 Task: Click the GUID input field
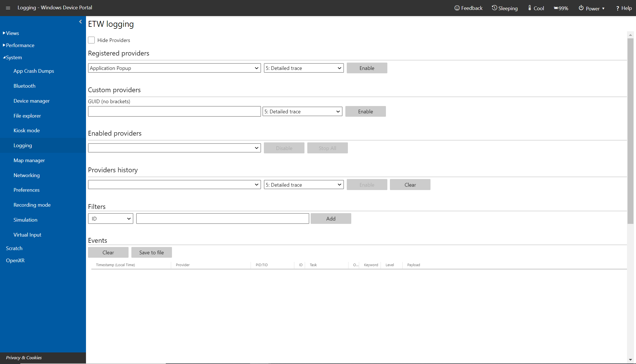(x=174, y=111)
